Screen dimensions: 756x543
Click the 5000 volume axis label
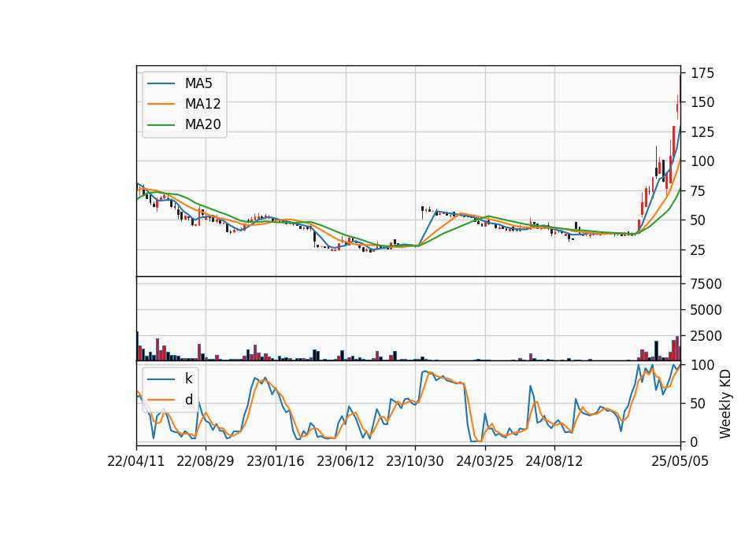click(706, 310)
